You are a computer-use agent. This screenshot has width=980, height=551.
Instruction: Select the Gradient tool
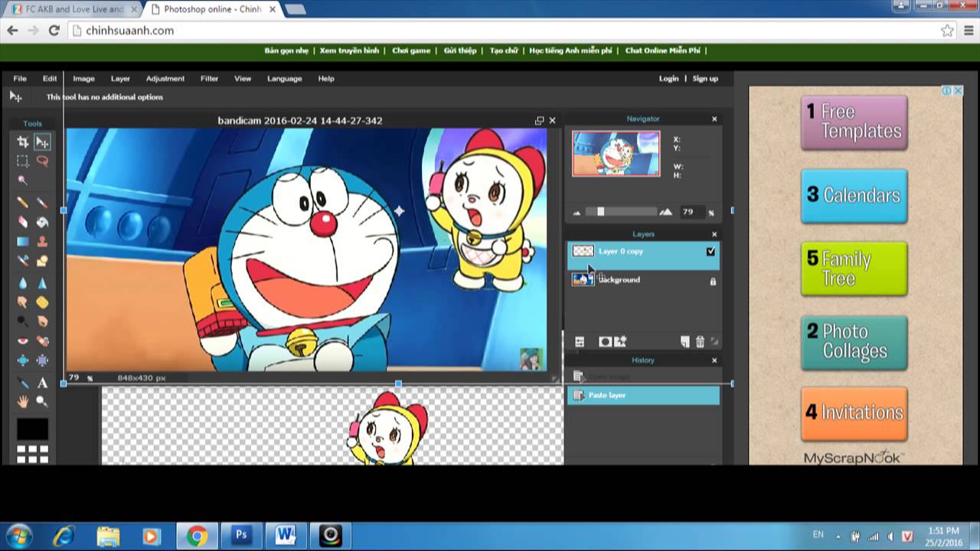[23, 242]
